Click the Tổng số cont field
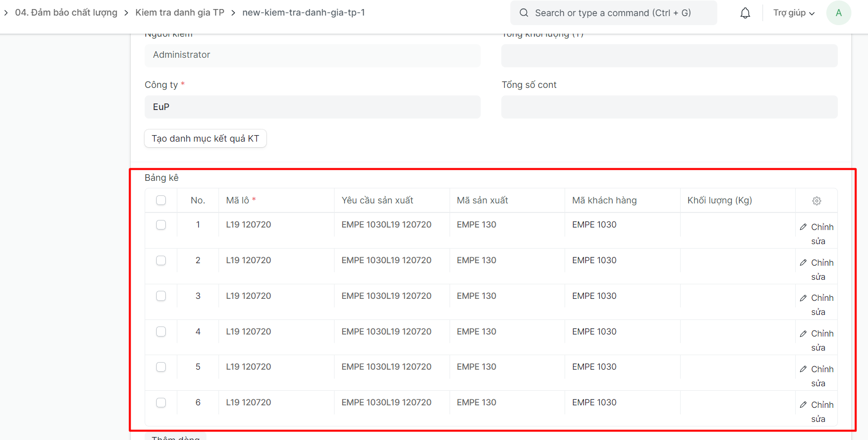 point(669,107)
